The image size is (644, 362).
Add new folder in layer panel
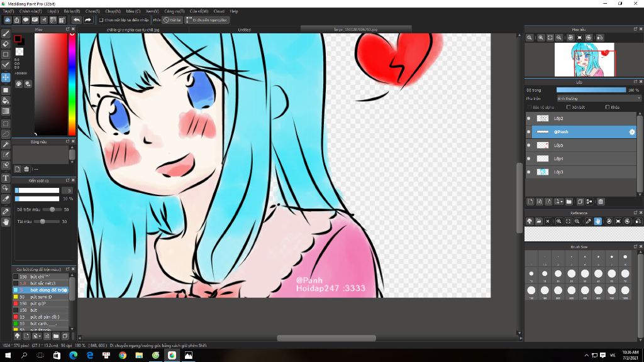click(569, 202)
